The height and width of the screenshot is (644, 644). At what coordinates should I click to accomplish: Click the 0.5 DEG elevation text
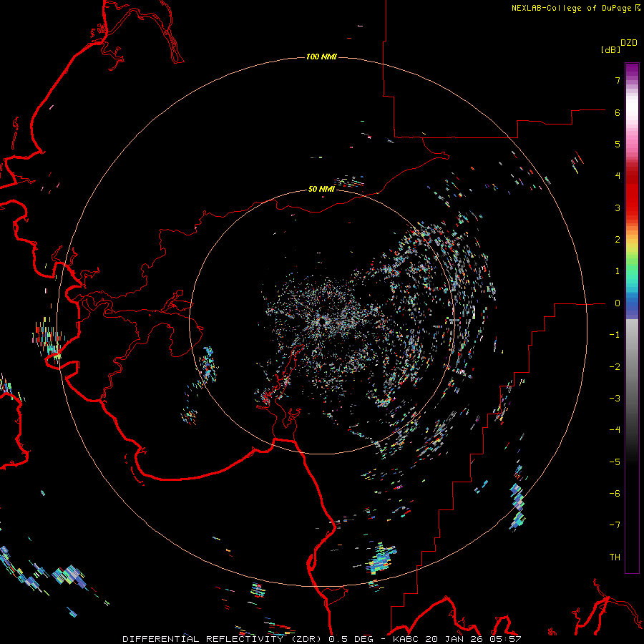351,639
